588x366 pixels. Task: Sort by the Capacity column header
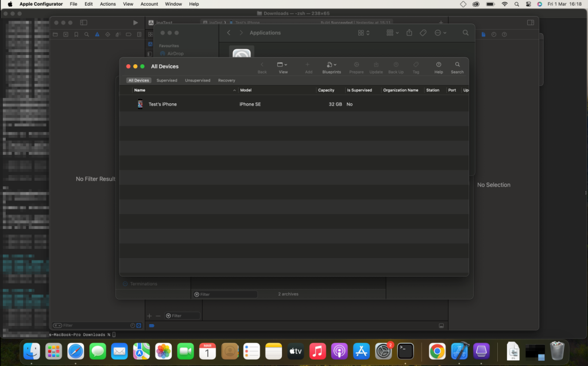[x=326, y=90]
